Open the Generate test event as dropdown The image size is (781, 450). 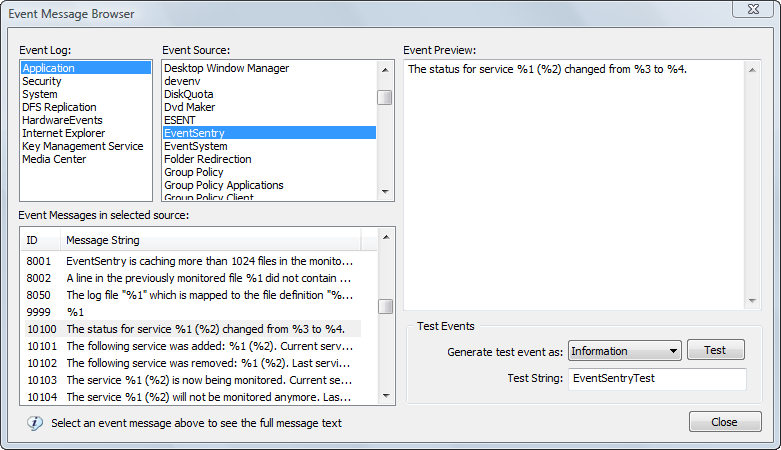[625, 351]
